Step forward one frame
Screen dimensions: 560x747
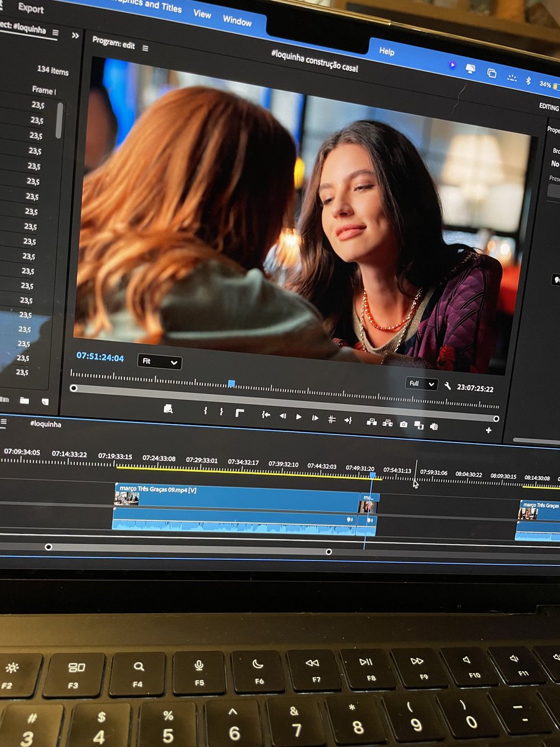tap(315, 418)
